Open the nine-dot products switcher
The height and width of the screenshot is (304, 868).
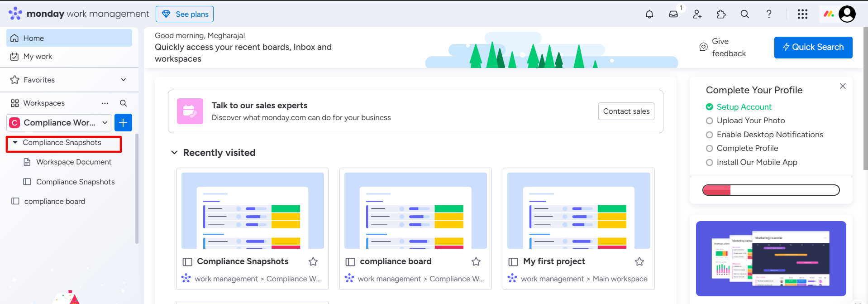pyautogui.click(x=802, y=14)
